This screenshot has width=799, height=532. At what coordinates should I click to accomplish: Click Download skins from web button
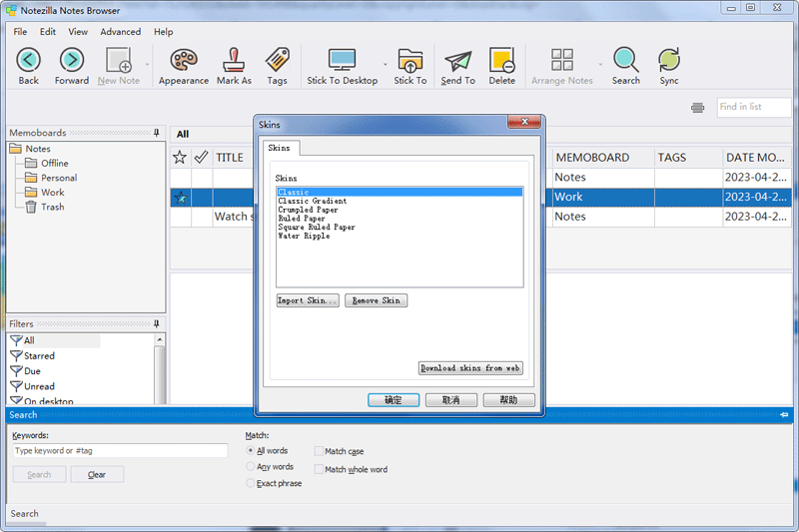point(470,368)
